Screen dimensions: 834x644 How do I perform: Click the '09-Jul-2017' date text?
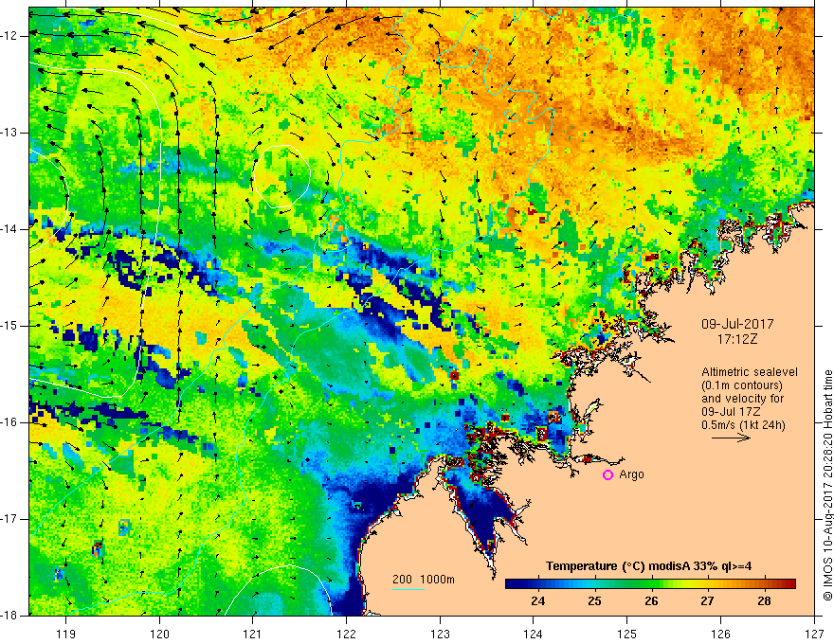737,324
